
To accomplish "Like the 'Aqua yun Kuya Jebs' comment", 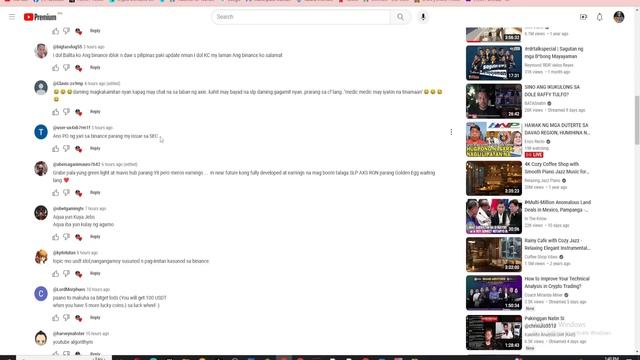I will 56,237.
